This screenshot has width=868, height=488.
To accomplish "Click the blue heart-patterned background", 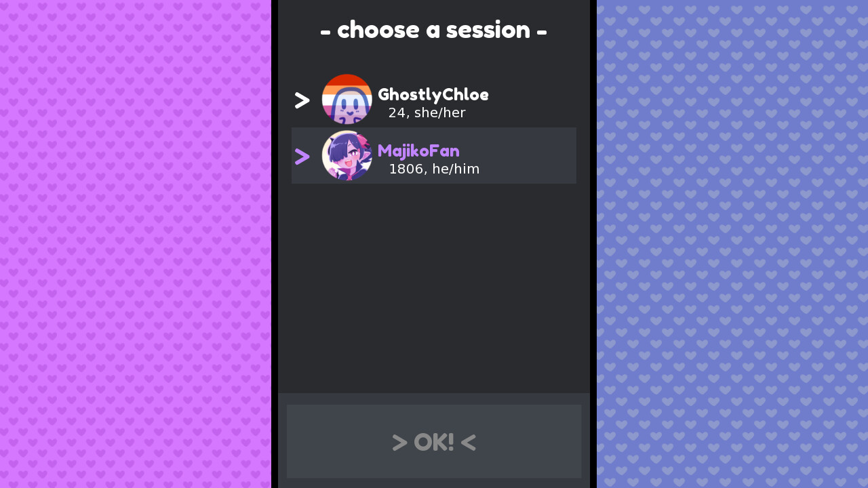I will 732,244.
